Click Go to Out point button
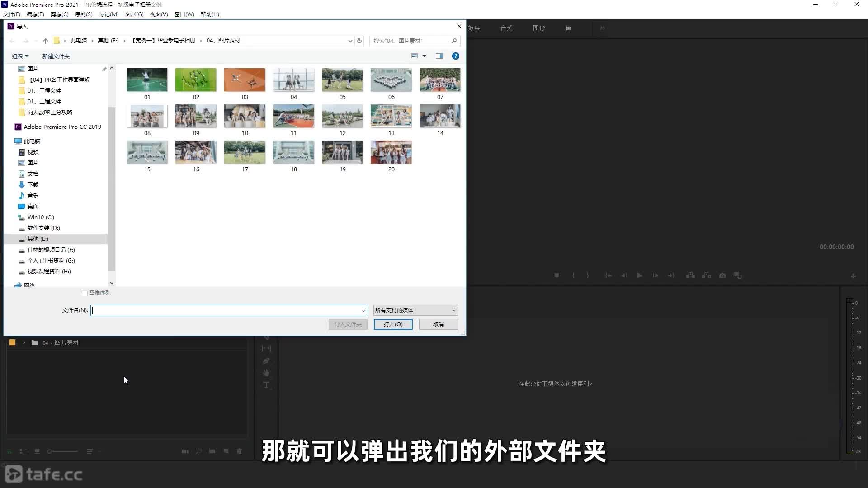Viewport: 868px width, 488px height. [x=671, y=276]
